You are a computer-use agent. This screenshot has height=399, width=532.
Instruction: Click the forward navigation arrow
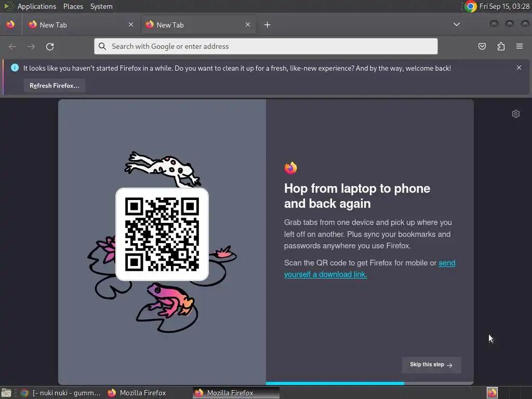click(31, 46)
